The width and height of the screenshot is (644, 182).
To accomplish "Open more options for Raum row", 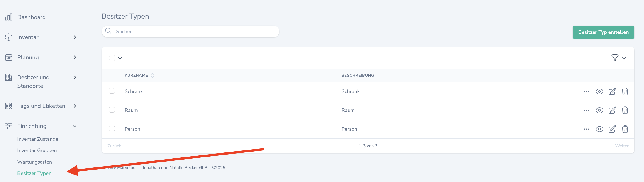I will click(x=586, y=110).
